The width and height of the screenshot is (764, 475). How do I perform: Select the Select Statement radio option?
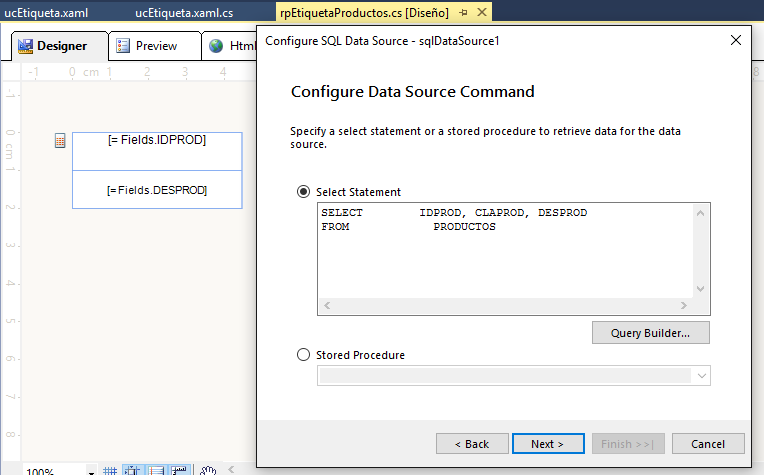tap(304, 192)
